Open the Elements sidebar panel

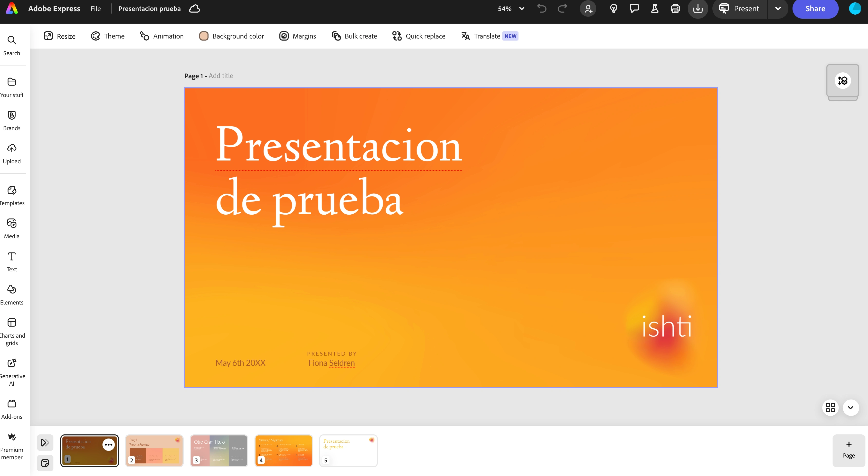[x=12, y=294]
